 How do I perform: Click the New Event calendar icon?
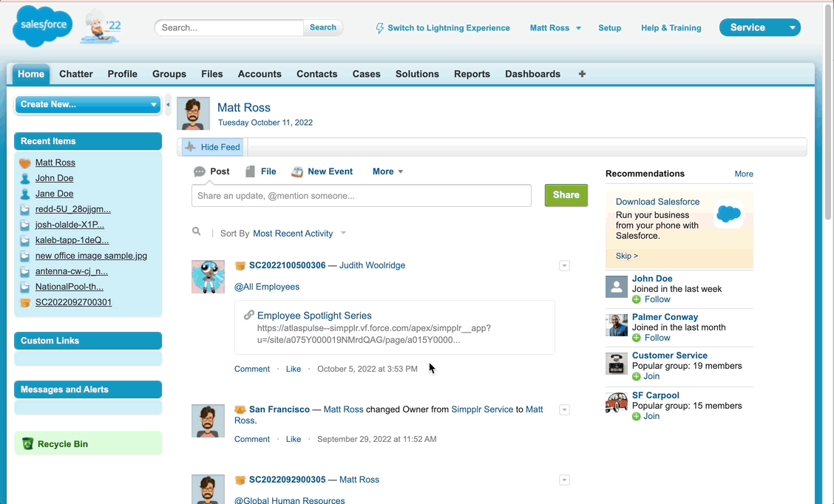pyautogui.click(x=297, y=171)
